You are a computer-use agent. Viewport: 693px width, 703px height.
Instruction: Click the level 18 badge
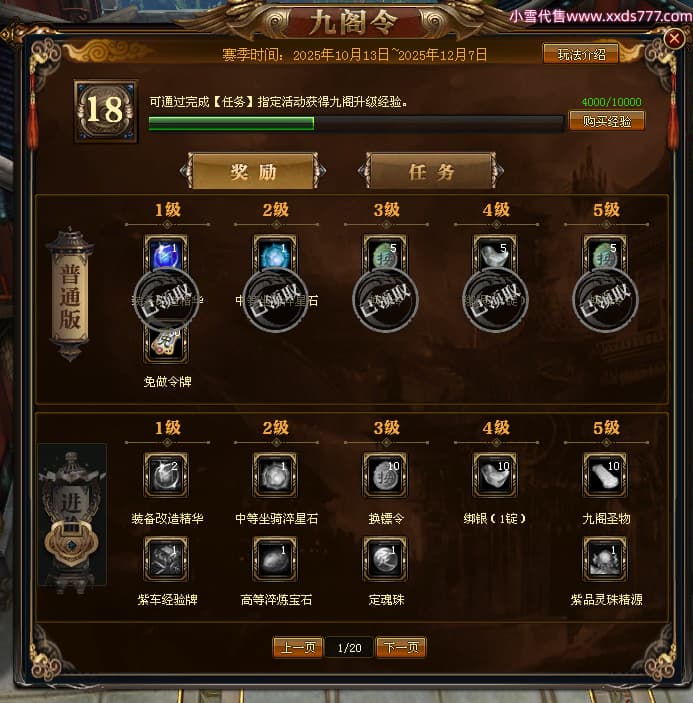click(106, 111)
